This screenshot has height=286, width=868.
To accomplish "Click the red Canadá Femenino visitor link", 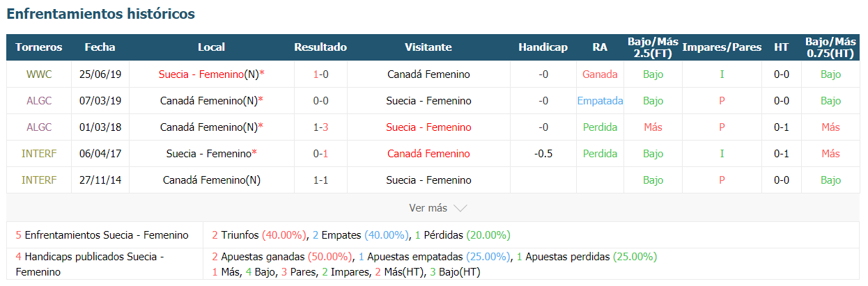I will pyautogui.click(x=428, y=154).
